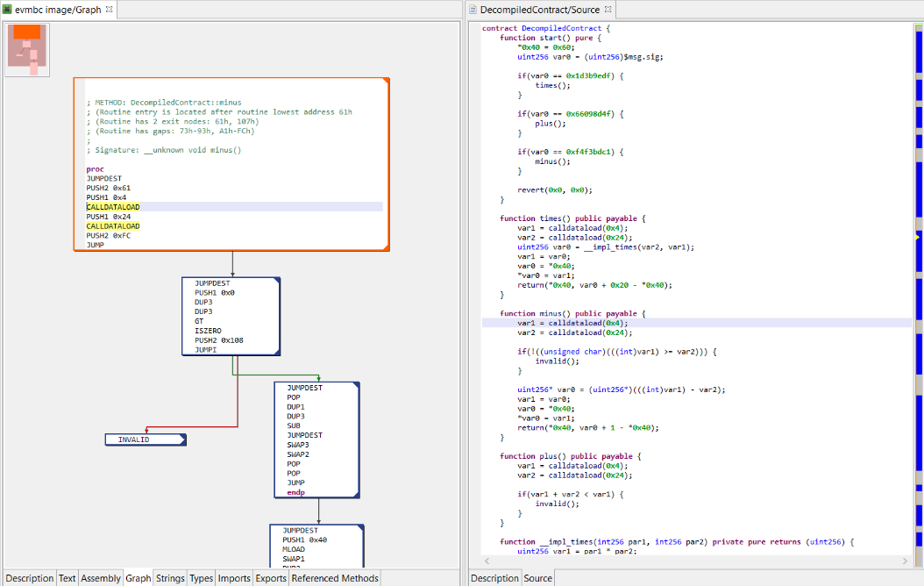Click the ISZERO instruction in graph node

click(x=208, y=331)
